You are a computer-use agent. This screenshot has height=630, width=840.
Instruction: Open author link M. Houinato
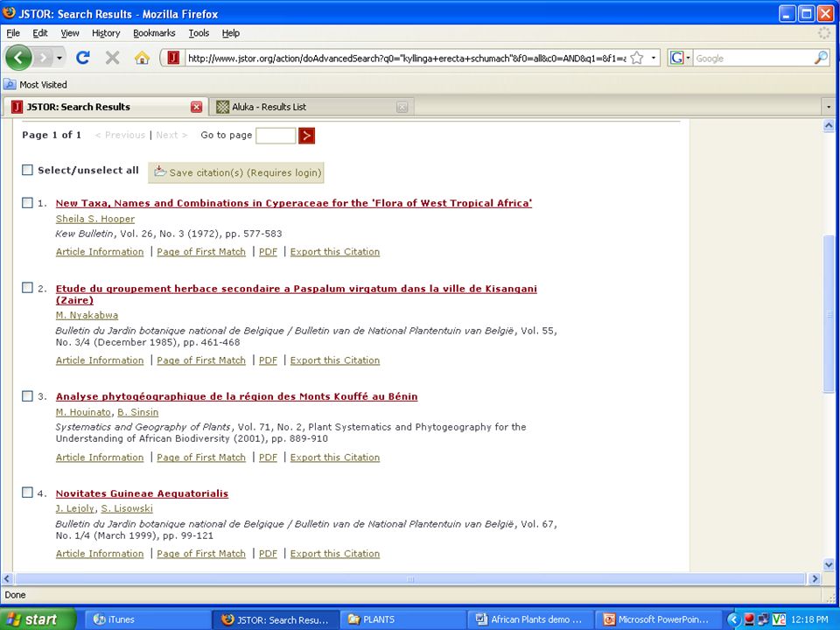click(x=83, y=412)
